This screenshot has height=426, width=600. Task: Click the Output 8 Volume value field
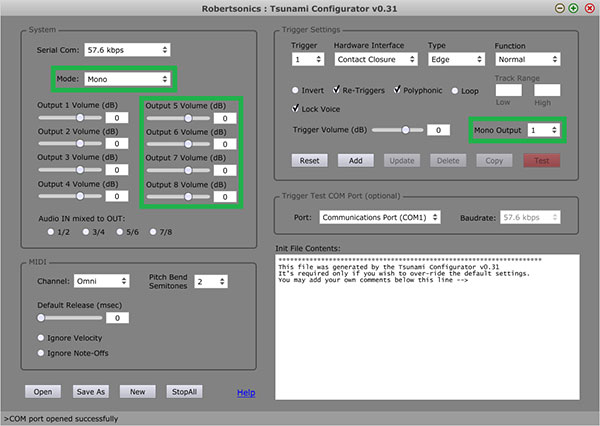(225, 197)
